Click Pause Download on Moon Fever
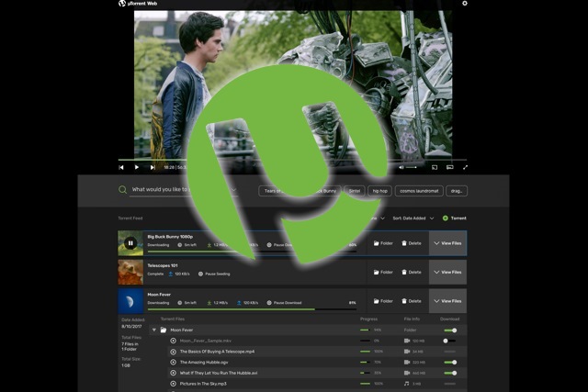Viewport: 588px width, 392px height. [x=284, y=303]
